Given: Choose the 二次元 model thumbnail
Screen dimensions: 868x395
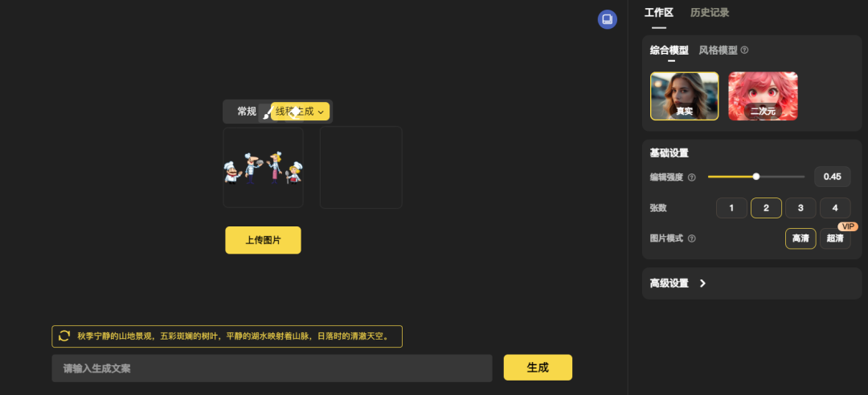Looking at the screenshot, I should tap(763, 96).
